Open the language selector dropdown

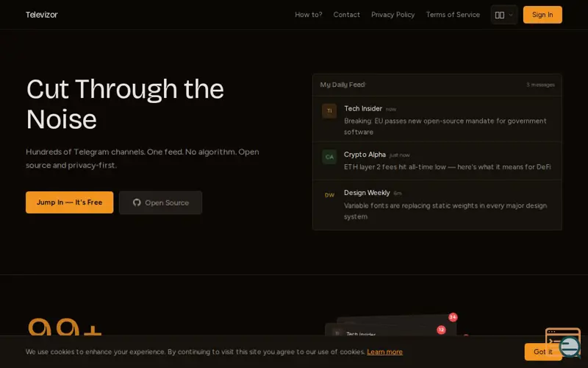504,15
